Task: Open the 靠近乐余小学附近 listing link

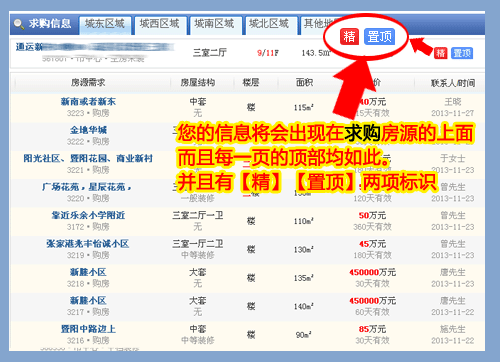Action: point(88,215)
